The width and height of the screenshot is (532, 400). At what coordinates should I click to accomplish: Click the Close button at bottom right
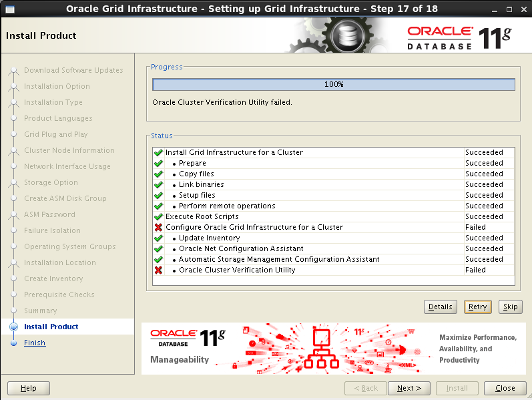pyautogui.click(x=505, y=388)
